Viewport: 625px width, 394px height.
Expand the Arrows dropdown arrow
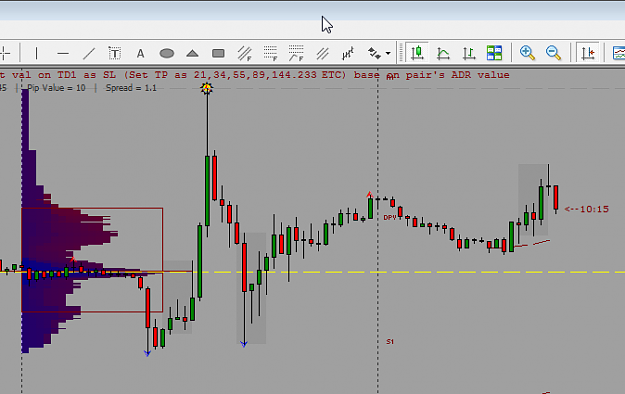(388, 53)
